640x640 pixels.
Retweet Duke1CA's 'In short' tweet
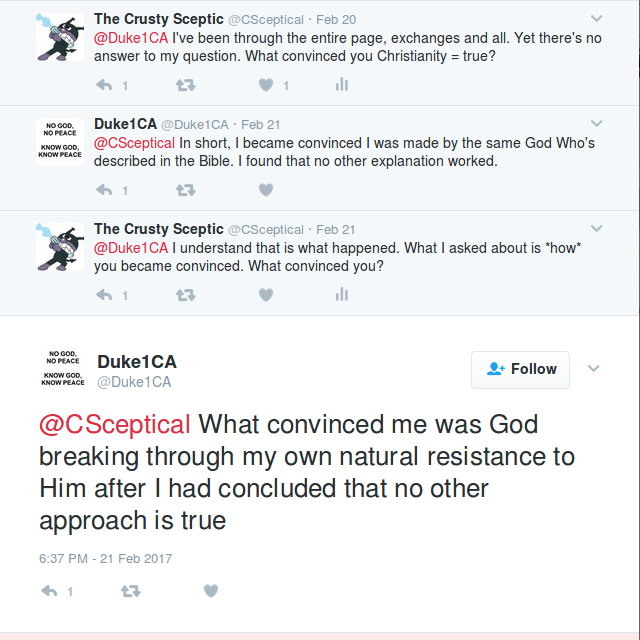[186, 190]
